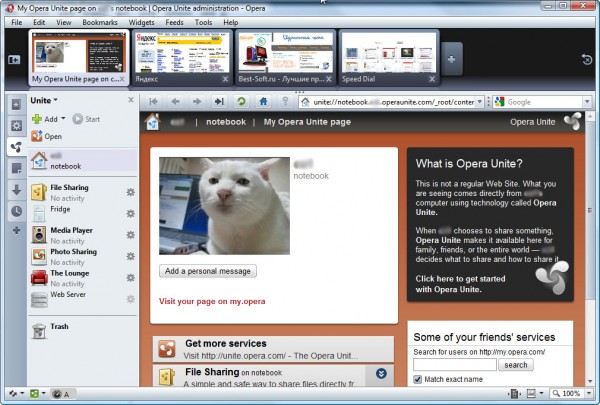Toggle Match exact name checkbox
600x405 pixels.
click(417, 379)
